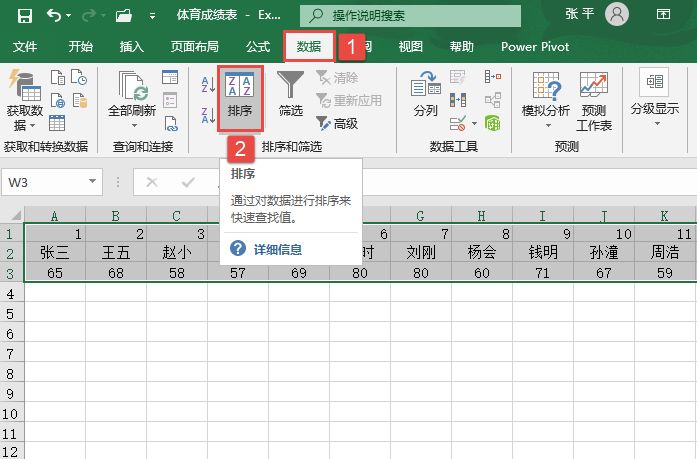The image size is (697, 459).
Task: Expand the arrow below 全部刷新
Action: click(x=134, y=126)
